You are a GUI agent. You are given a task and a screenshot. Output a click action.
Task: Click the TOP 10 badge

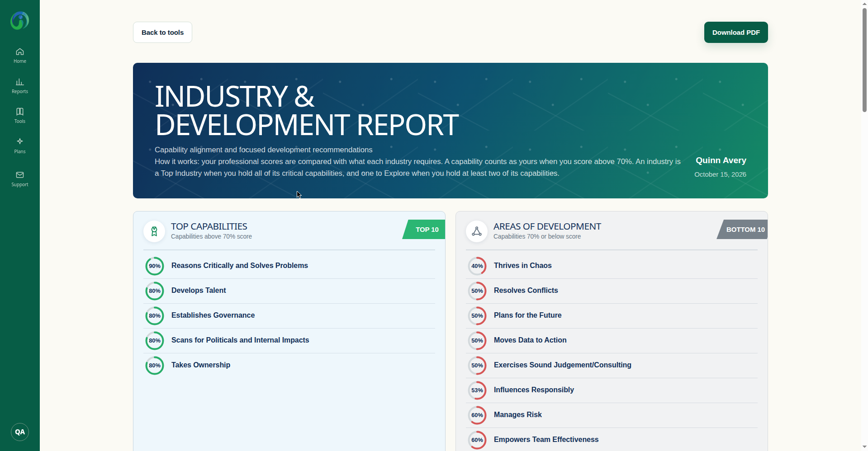pyautogui.click(x=424, y=230)
